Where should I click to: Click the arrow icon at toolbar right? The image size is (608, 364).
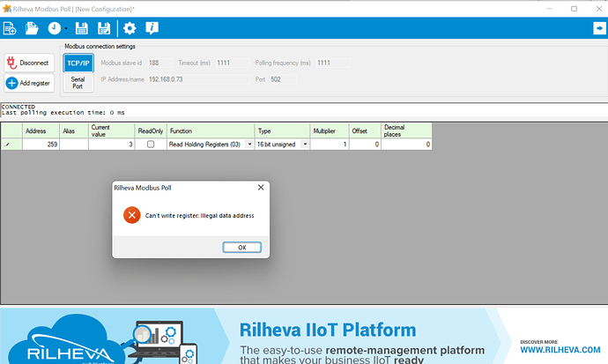pyautogui.click(x=599, y=28)
